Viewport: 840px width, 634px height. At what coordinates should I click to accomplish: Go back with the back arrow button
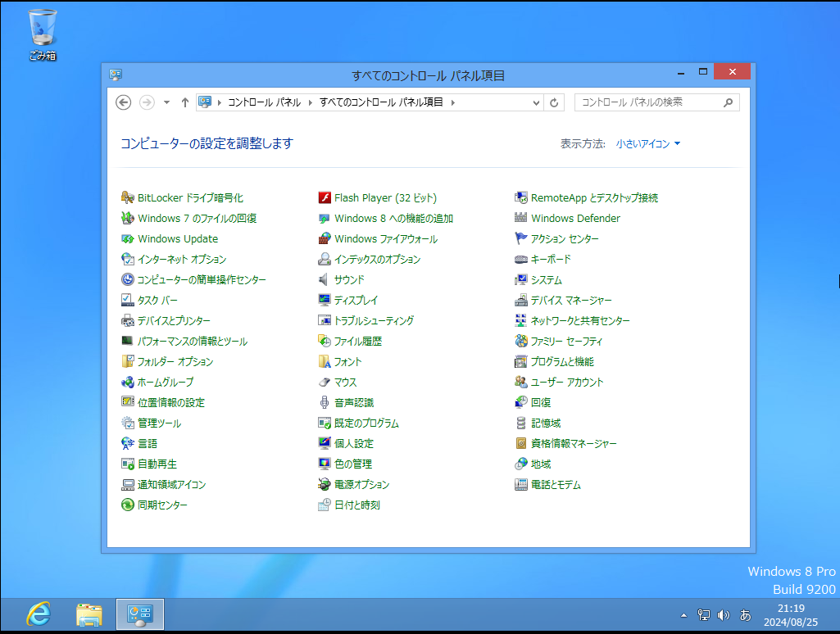[123, 102]
